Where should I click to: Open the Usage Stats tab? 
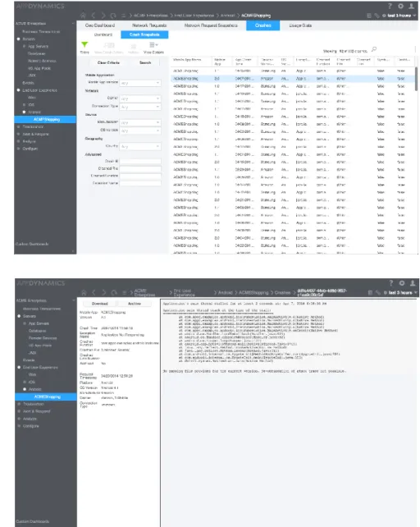(x=300, y=25)
